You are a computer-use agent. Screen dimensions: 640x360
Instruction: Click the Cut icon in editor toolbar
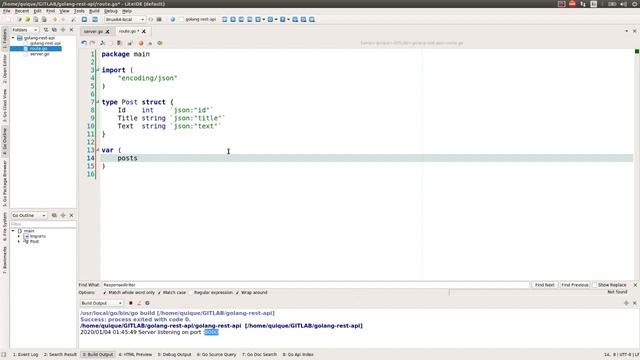tap(103, 43)
